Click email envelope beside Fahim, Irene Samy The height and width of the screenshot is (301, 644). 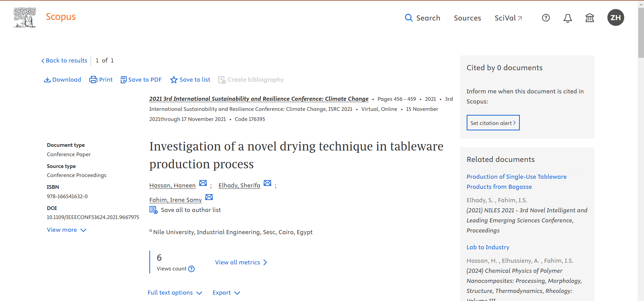coord(209,197)
